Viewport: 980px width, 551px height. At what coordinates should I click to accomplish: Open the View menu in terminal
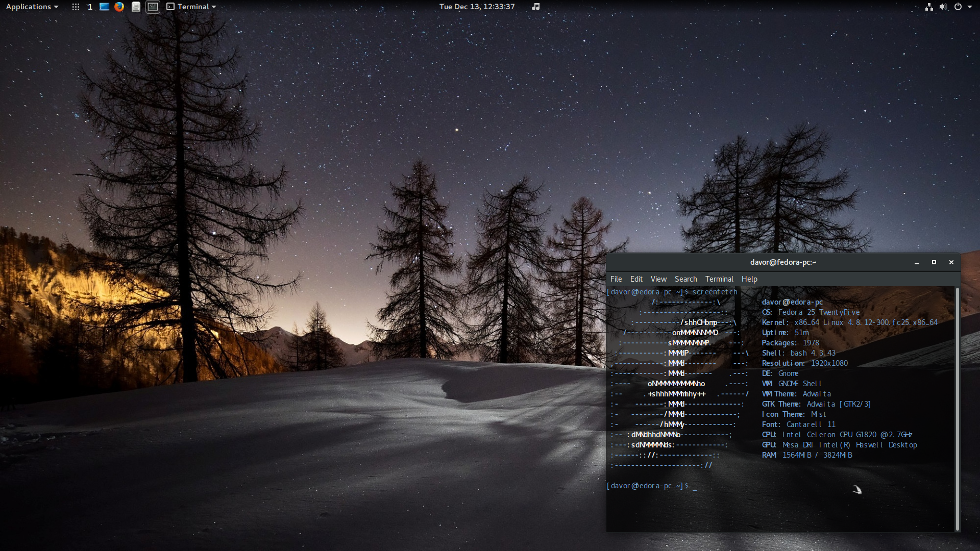pyautogui.click(x=658, y=279)
